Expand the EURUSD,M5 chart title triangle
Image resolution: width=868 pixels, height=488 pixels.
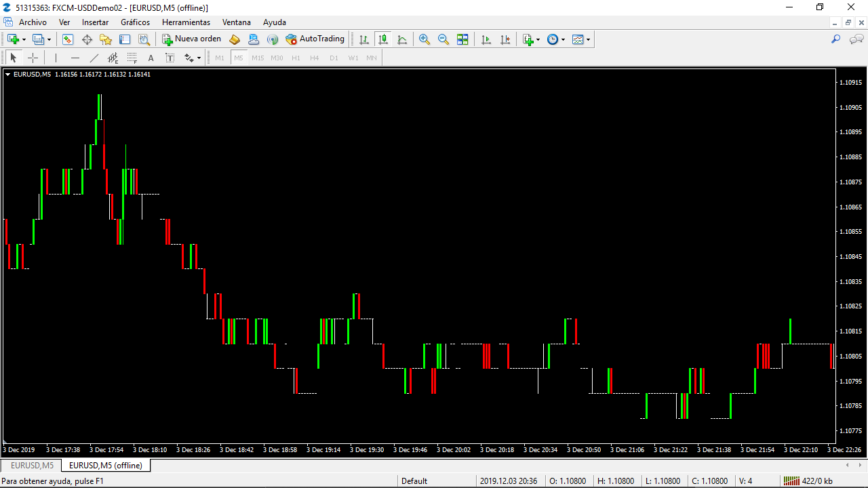(x=7, y=75)
